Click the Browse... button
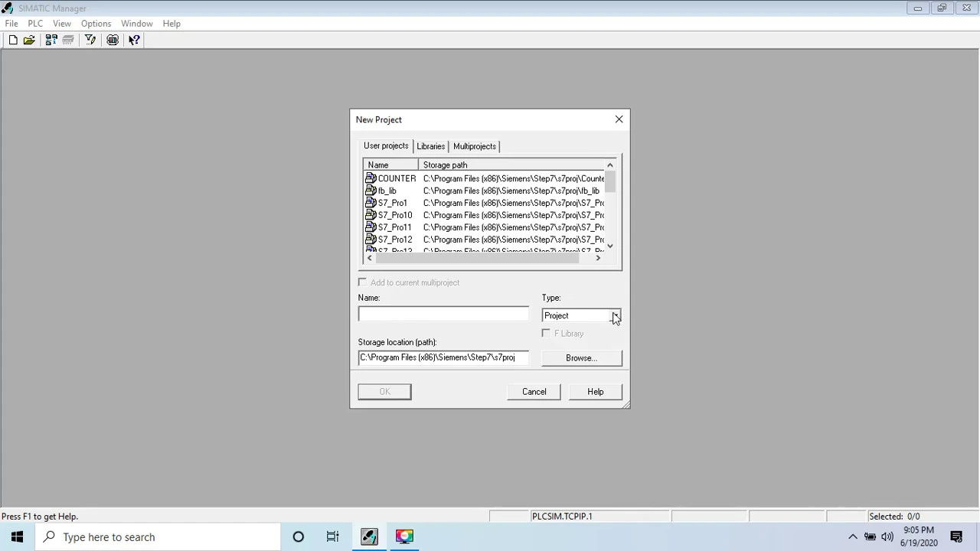 pyautogui.click(x=582, y=358)
